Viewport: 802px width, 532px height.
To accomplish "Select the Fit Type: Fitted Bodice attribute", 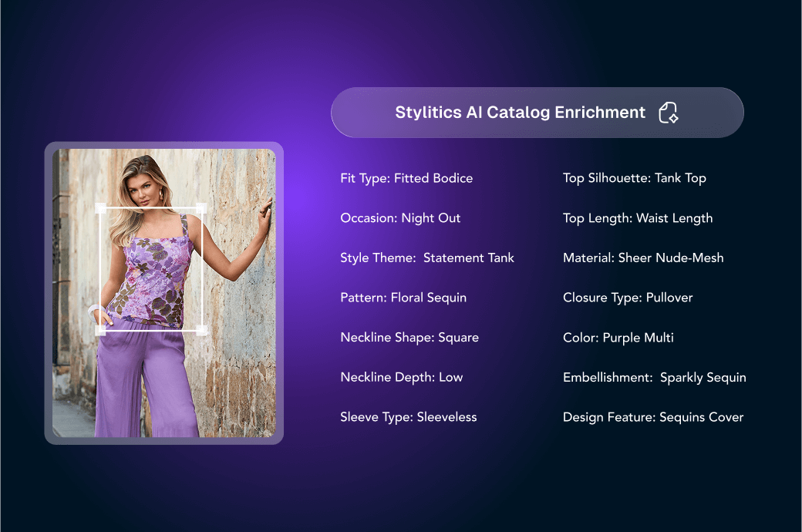I will (406, 178).
